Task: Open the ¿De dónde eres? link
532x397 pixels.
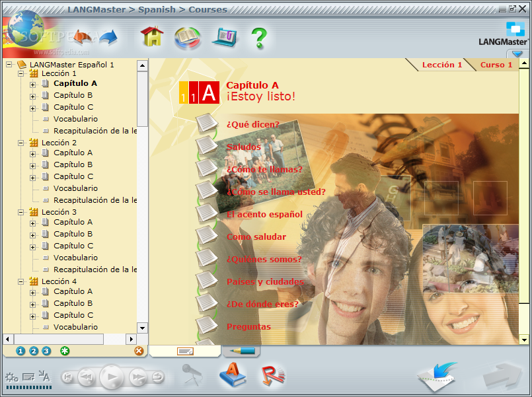Action: click(262, 304)
